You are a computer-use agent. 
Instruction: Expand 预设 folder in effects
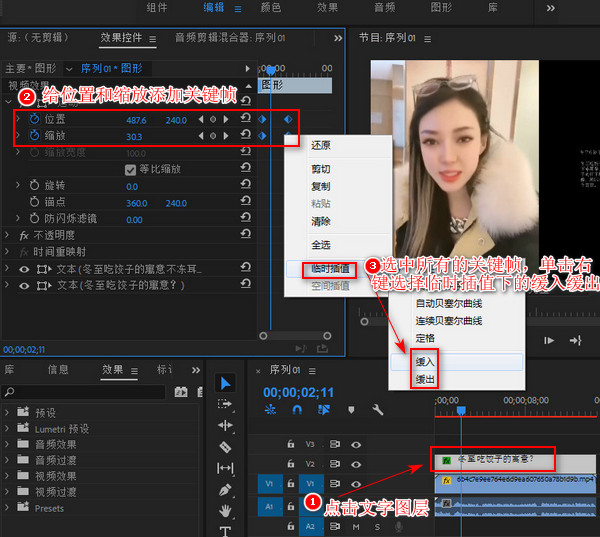[x=7, y=413]
